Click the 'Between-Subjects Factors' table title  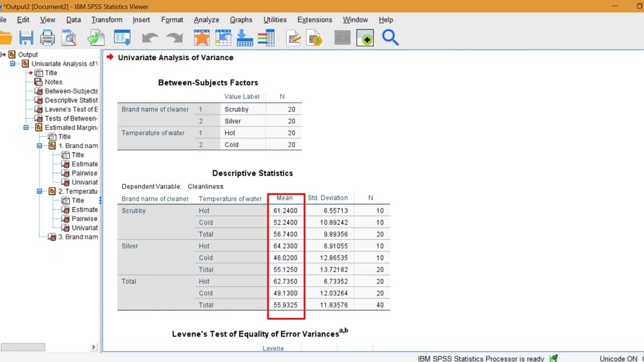[208, 82]
